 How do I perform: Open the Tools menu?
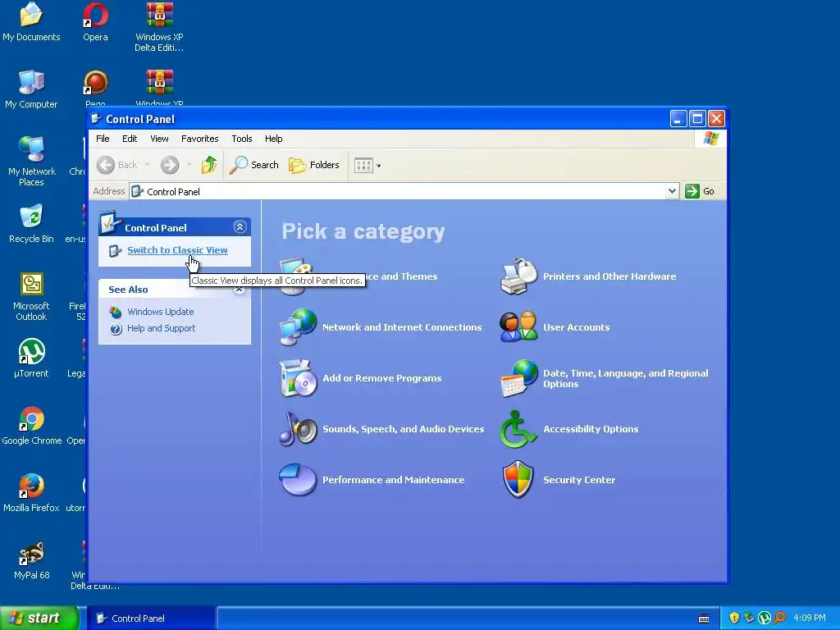click(242, 139)
